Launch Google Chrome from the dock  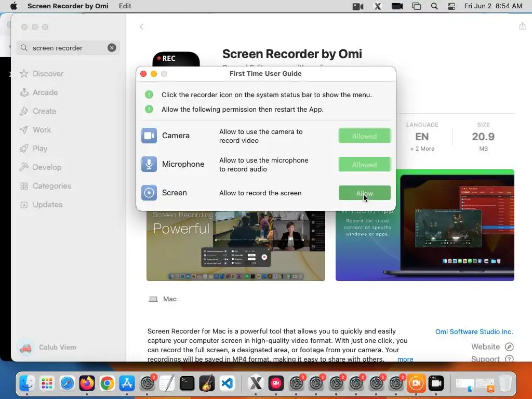pos(107,383)
